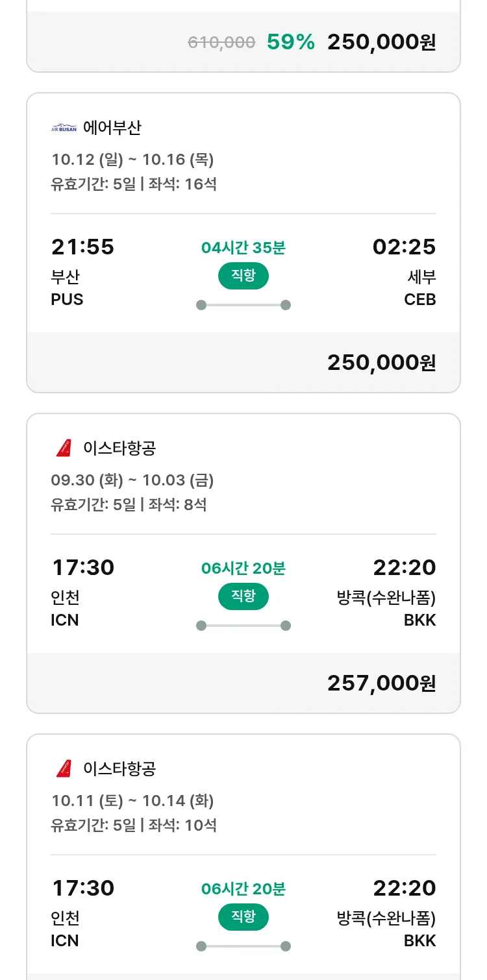Click the 59% discount label
Image resolution: width=487 pixels, height=980 pixels.
click(290, 42)
